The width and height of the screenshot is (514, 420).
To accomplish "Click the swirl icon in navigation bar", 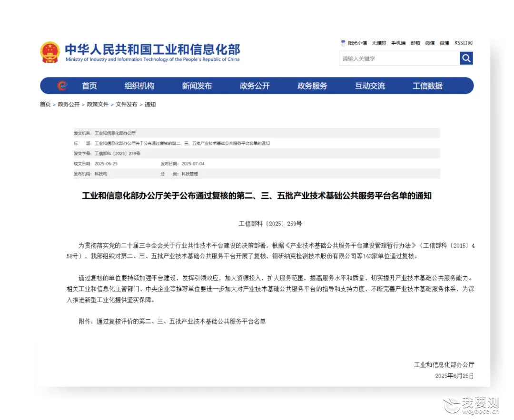I will (x=62, y=86).
